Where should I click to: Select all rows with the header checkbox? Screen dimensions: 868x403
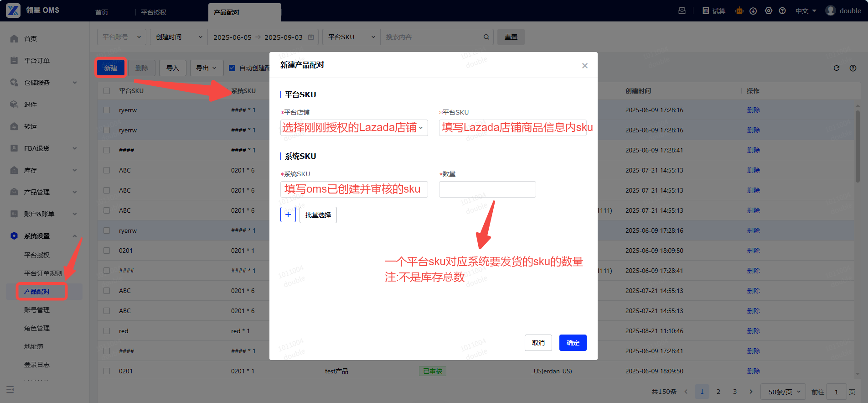[x=107, y=91]
